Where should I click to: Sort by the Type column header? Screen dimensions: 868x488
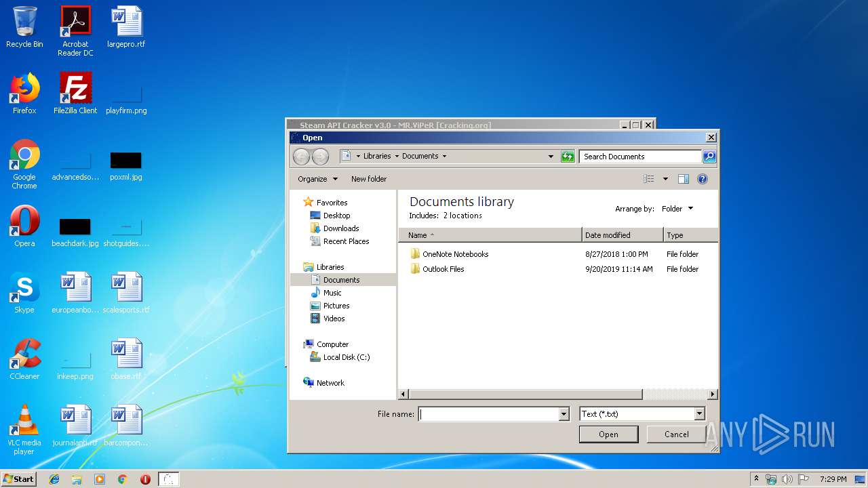[690, 235]
